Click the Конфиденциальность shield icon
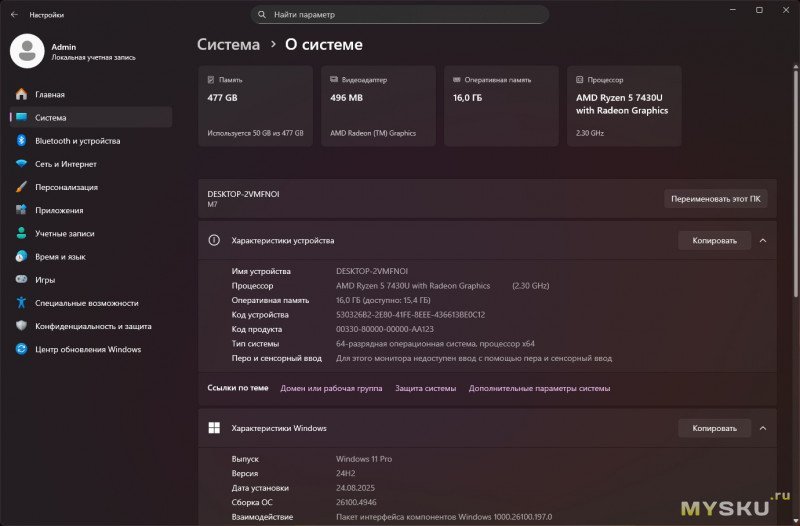800x526 pixels. (21, 325)
